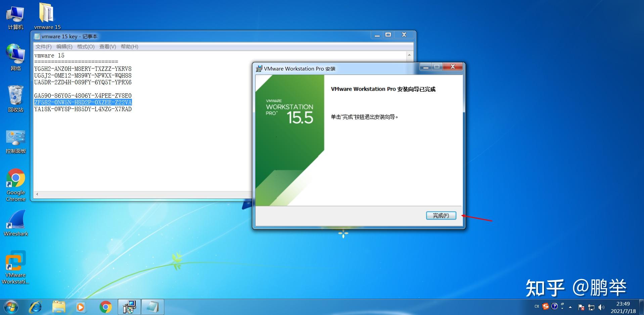Click Show Desktop strip at taskbar end
Viewport: 644px width, 315px height.
coord(641,307)
